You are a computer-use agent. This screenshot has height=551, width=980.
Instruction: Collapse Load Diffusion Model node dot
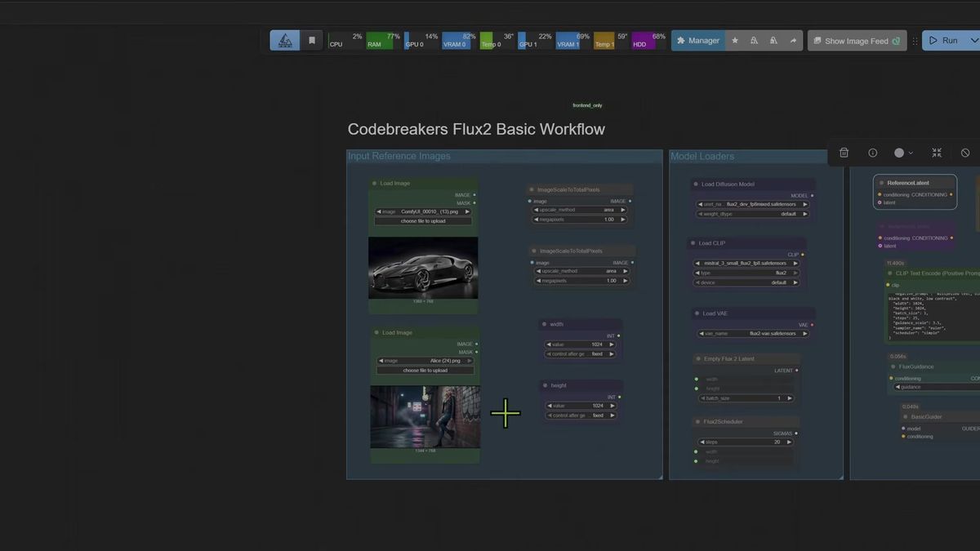695,184
